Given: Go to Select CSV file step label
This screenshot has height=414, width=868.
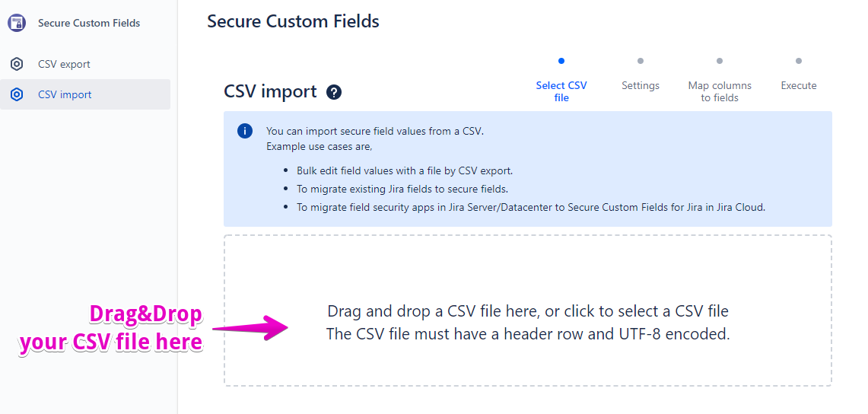Looking at the screenshot, I should pyautogui.click(x=561, y=91).
